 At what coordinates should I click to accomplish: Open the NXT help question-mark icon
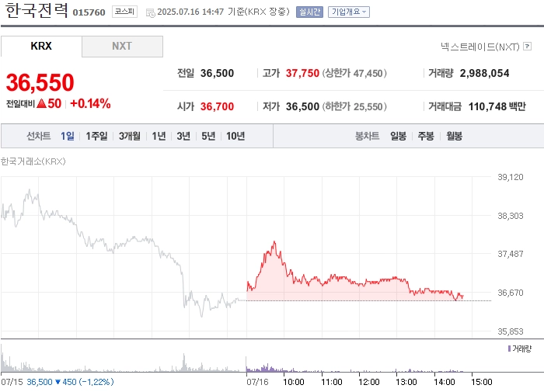coord(527,46)
